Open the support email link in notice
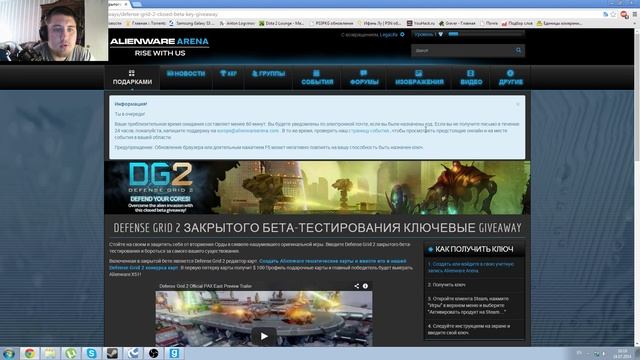 (x=248, y=131)
